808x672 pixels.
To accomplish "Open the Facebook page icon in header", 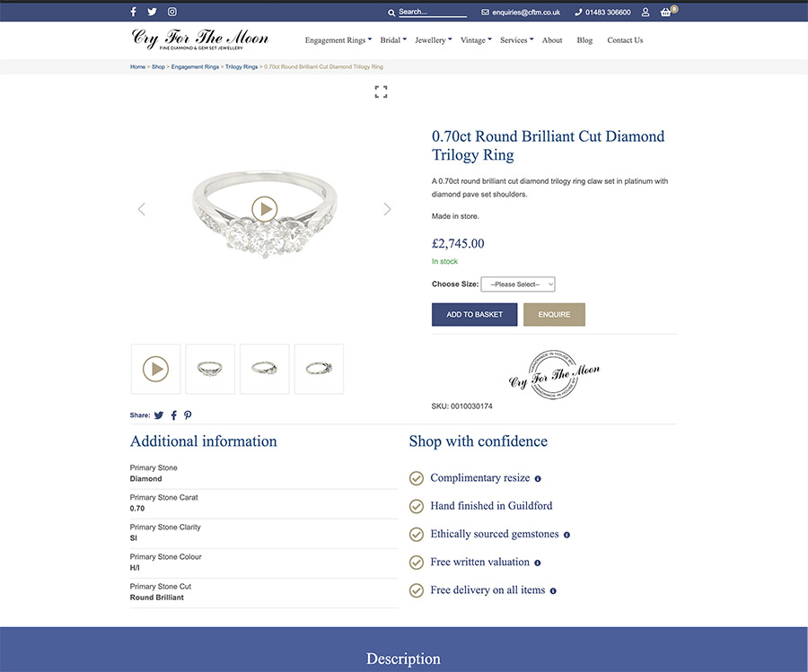I will [x=134, y=12].
